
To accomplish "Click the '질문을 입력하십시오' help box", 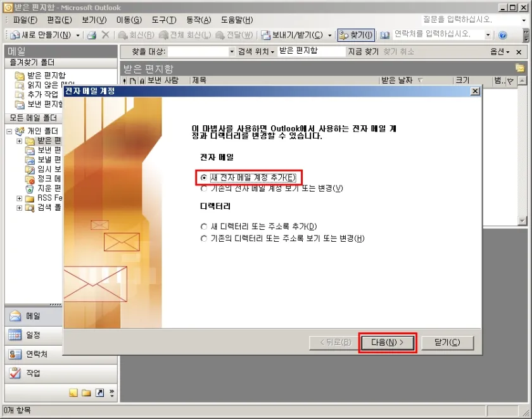I will (470, 20).
